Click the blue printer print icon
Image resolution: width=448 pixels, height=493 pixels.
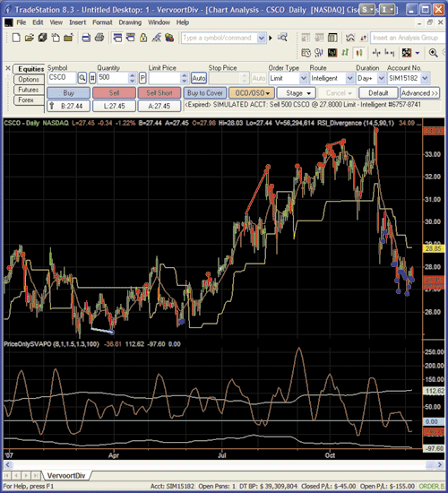pos(86,38)
